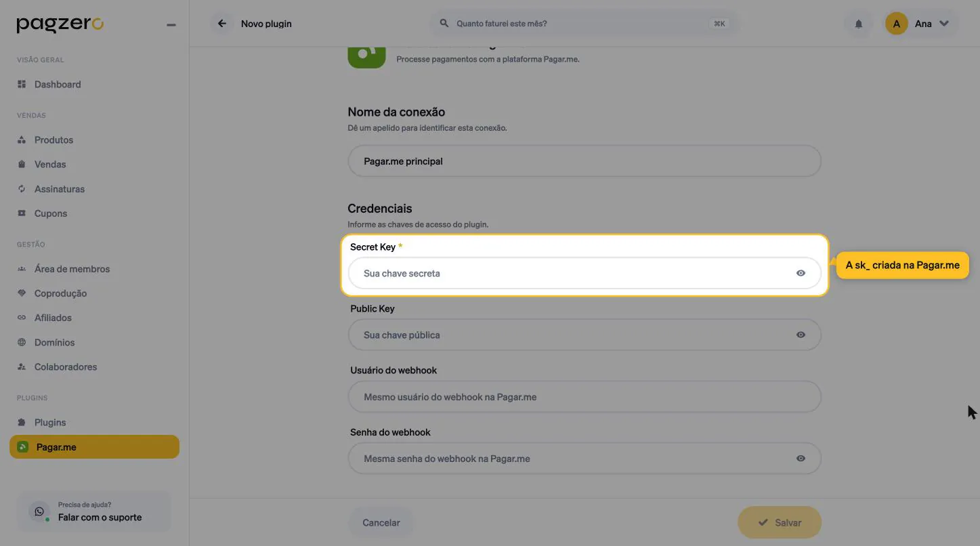Viewport: 980px width, 546px height.
Task: Click the Produtos icon in sidebar
Action: [x=22, y=140]
